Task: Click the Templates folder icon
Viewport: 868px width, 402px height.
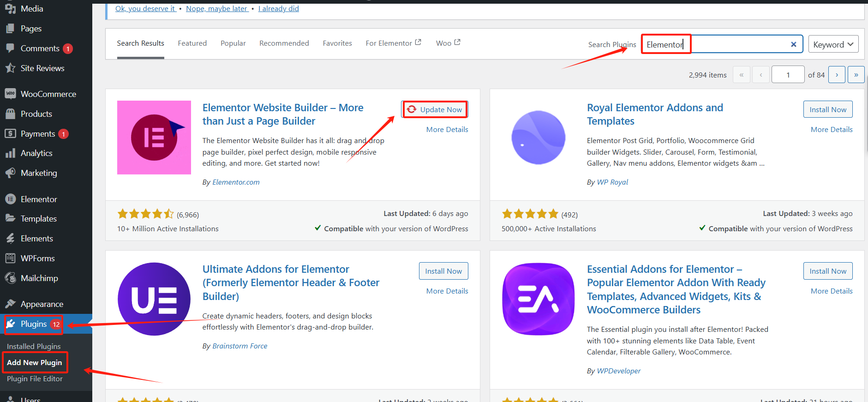Action: click(10, 218)
